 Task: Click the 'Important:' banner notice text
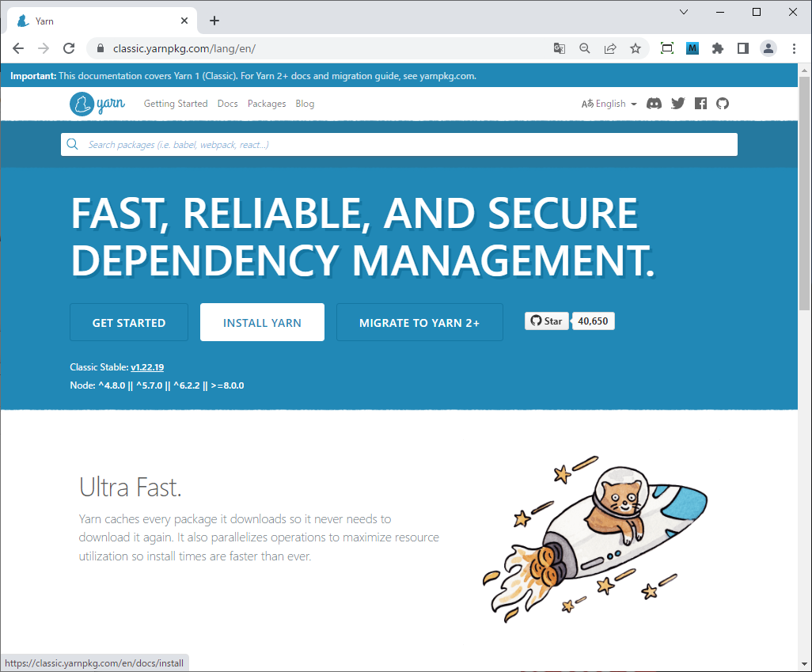click(244, 76)
